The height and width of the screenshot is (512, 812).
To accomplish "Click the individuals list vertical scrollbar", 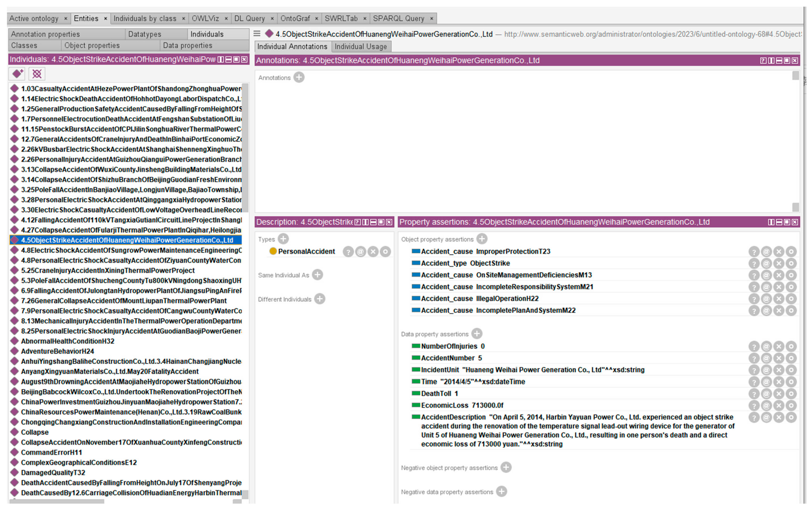I will click(x=245, y=148).
